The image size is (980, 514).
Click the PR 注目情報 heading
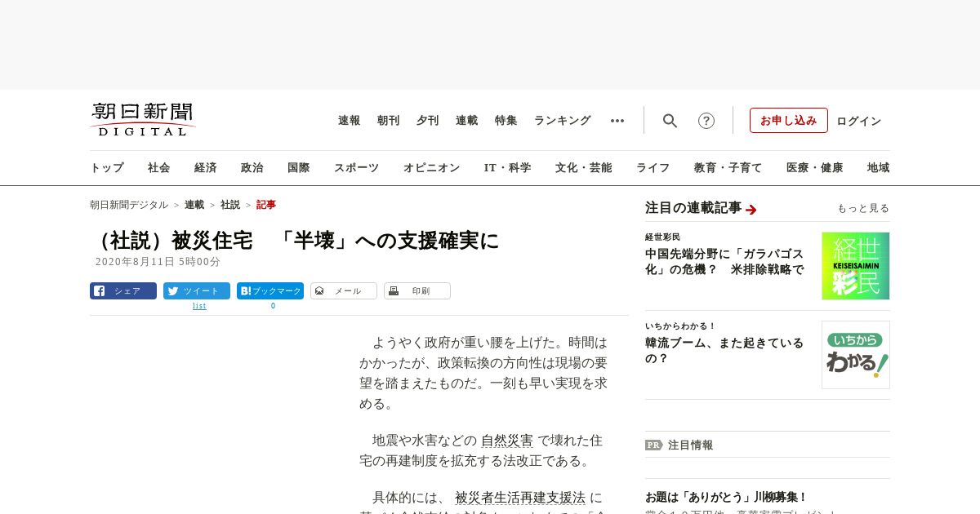pyautogui.click(x=679, y=445)
